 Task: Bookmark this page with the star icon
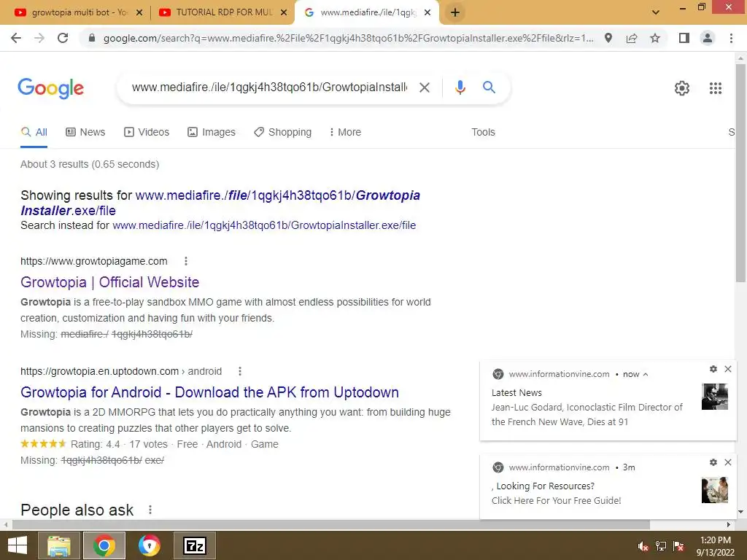pyautogui.click(x=655, y=38)
